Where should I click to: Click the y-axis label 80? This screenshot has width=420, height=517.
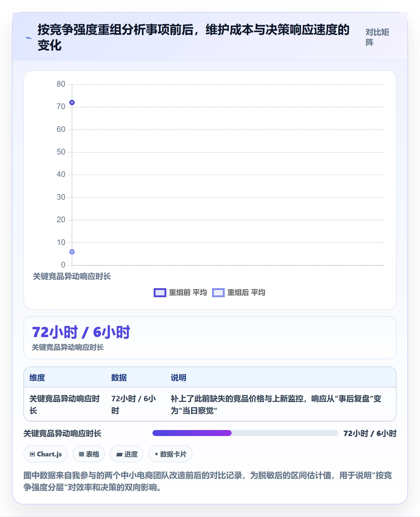(x=61, y=84)
